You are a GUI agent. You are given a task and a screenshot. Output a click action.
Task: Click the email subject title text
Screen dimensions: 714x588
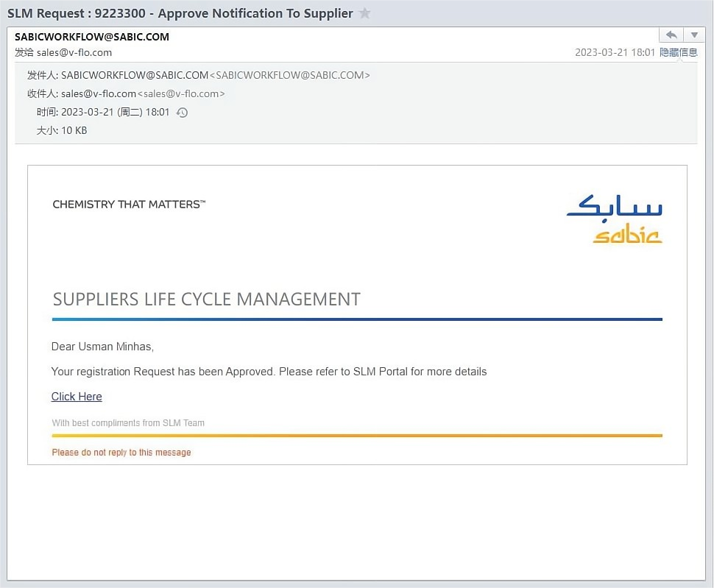tap(180, 14)
